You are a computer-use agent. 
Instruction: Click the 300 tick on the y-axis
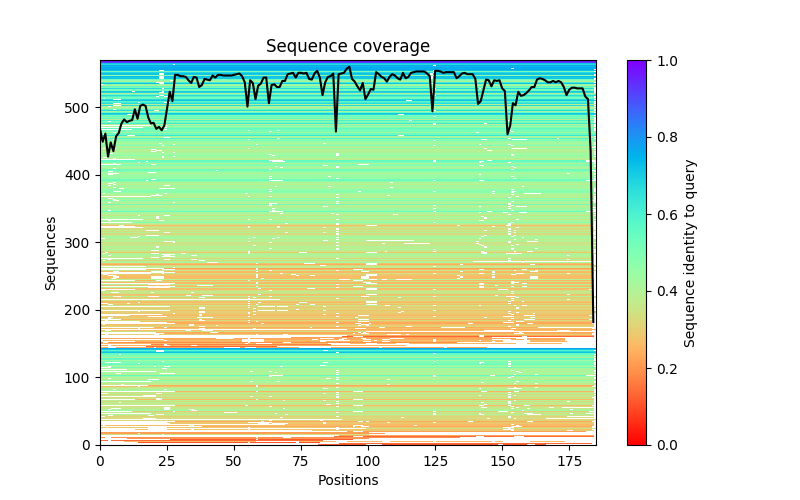point(80,243)
